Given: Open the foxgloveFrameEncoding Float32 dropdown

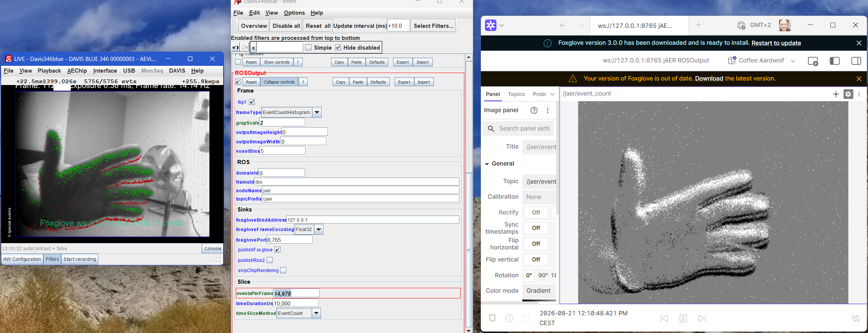Looking at the screenshot, I should pyautogui.click(x=319, y=229).
